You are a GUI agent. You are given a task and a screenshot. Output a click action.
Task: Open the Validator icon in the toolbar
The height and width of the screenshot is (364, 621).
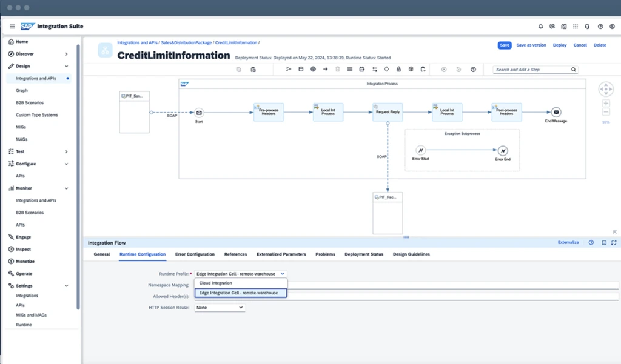(x=423, y=69)
